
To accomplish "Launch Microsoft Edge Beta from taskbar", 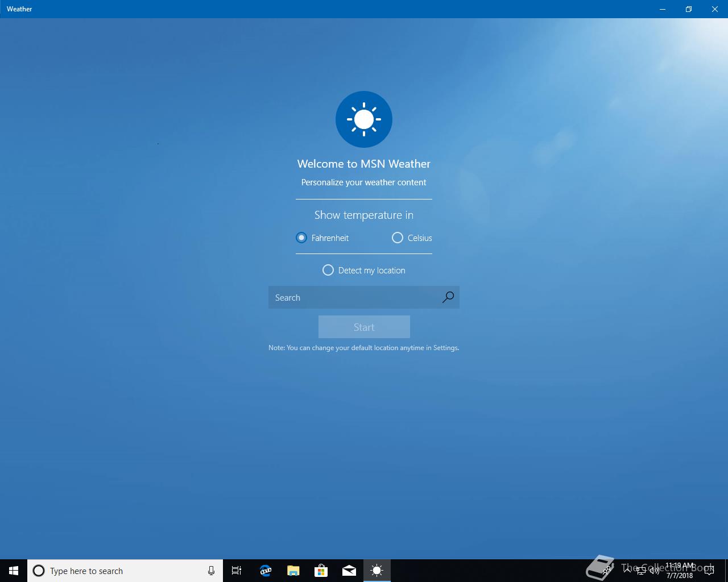I will (x=265, y=571).
